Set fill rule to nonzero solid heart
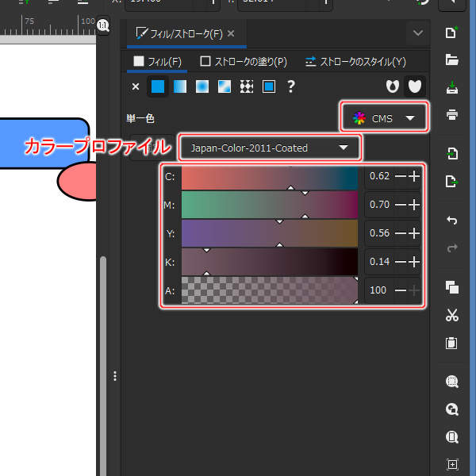 [x=415, y=86]
